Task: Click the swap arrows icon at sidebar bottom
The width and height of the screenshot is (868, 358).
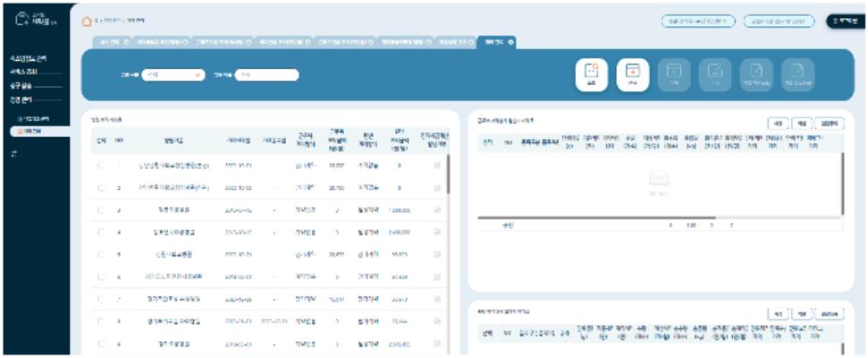Action: pyautogui.click(x=15, y=155)
